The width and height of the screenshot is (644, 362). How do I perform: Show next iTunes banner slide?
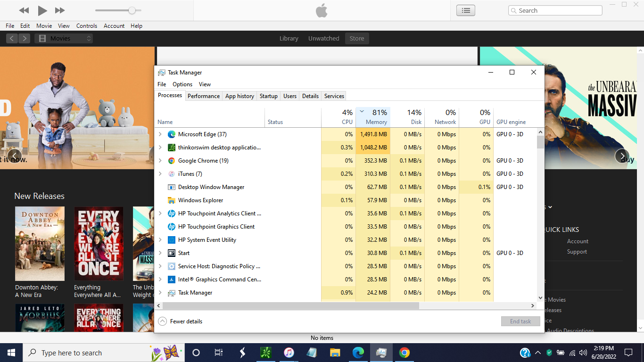[622, 156]
